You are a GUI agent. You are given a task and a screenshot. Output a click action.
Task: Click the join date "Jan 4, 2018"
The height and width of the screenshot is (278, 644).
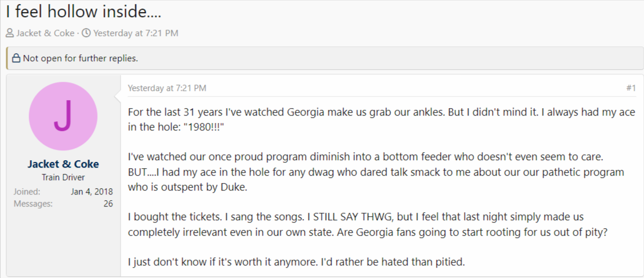tap(92, 192)
